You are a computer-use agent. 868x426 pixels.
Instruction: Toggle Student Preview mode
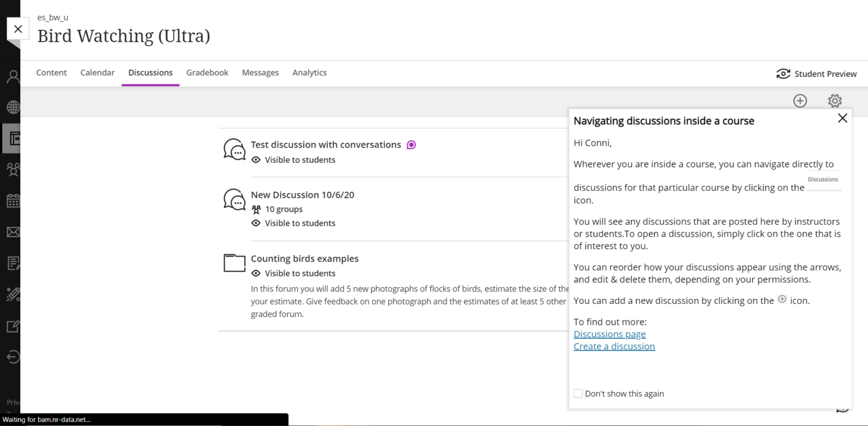coord(816,73)
